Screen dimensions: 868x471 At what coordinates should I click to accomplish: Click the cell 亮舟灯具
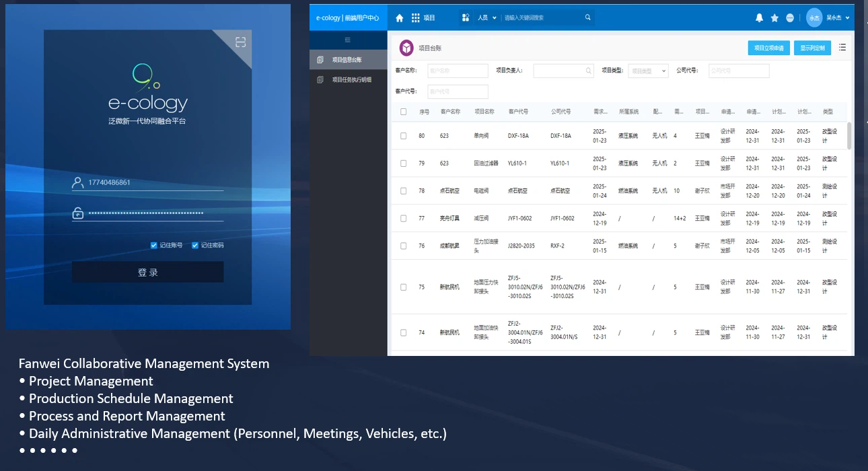449,219
